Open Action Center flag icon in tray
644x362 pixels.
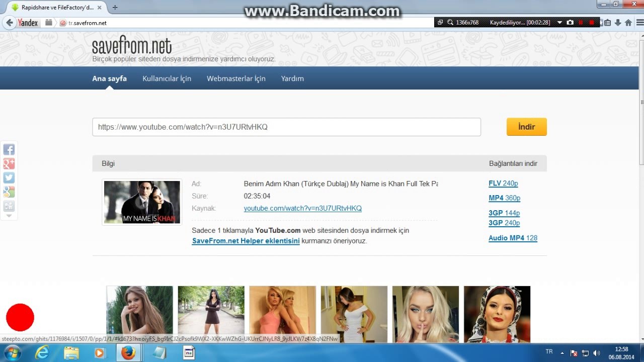pyautogui.click(x=574, y=353)
